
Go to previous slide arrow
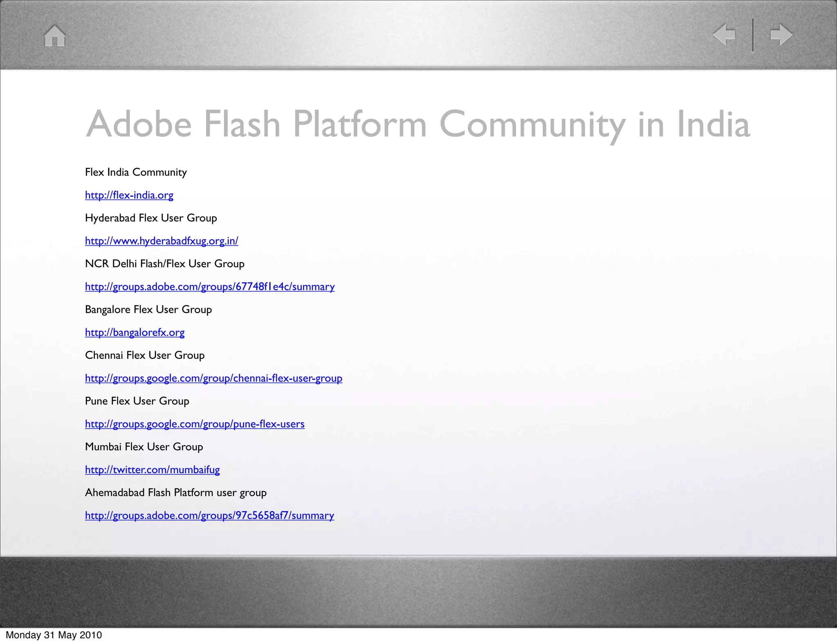(724, 34)
